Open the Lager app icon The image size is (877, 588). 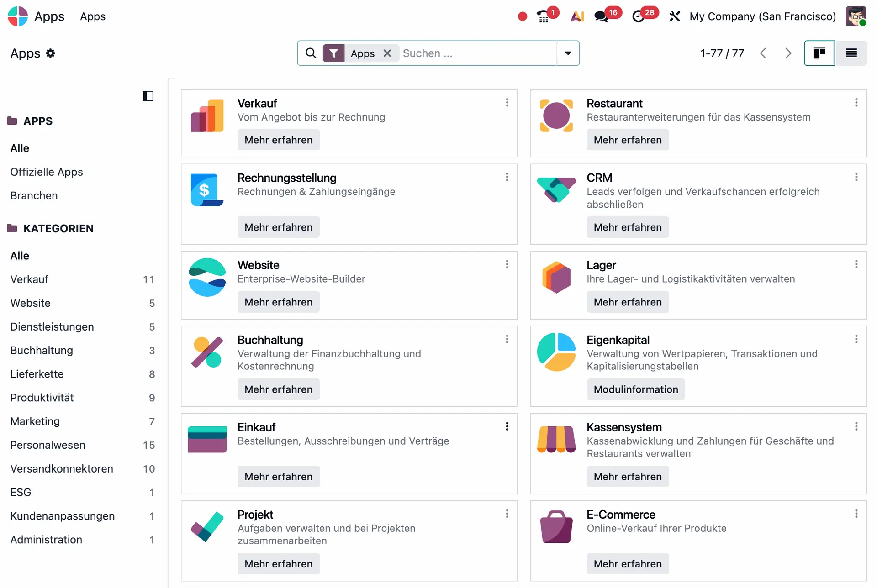point(556,276)
